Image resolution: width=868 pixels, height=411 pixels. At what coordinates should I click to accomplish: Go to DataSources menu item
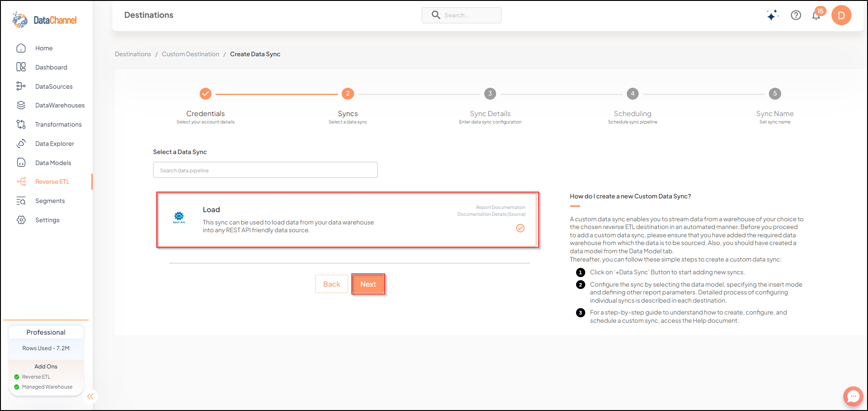tap(54, 86)
